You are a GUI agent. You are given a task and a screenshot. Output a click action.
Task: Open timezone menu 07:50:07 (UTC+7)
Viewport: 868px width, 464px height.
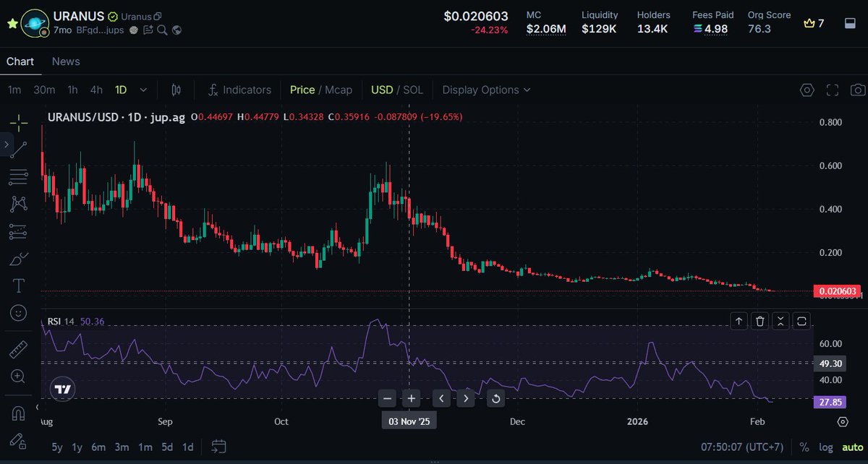[x=743, y=447]
